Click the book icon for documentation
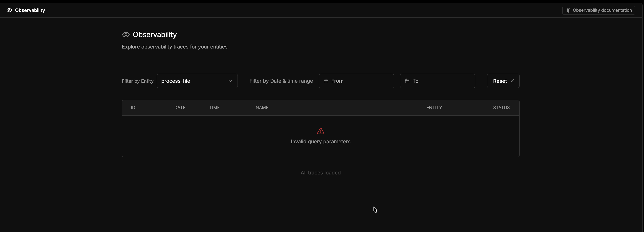644x232 pixels. 568,10
